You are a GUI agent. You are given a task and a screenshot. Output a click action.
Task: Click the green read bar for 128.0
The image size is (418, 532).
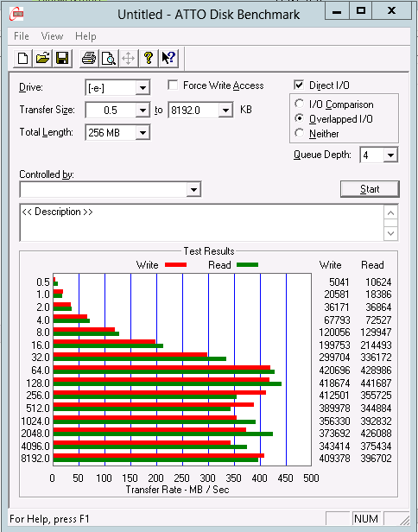click(x=168, y=383)
